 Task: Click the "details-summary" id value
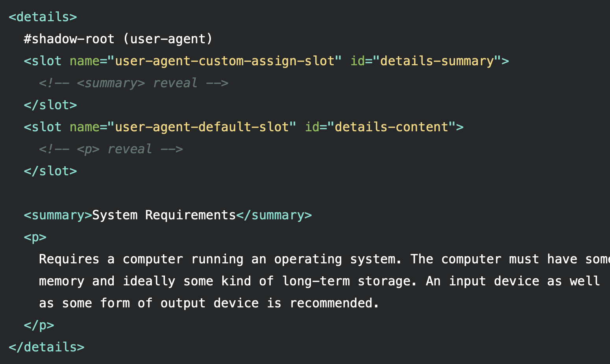(437, 61)
